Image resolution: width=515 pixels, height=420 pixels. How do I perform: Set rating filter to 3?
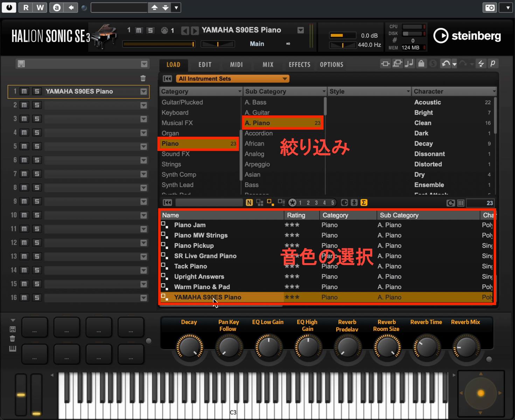(x=316, y=203)
